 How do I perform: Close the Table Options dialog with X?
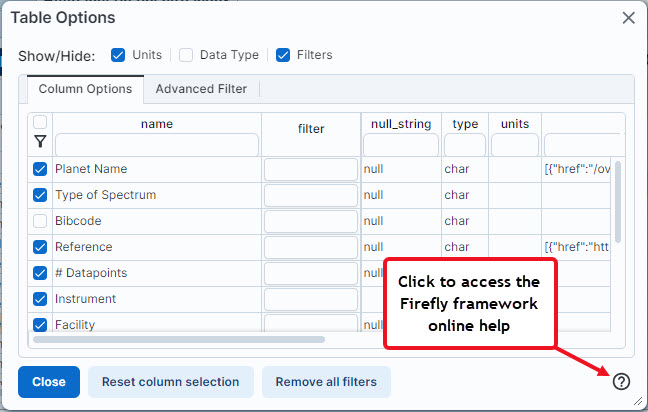[629, 18]
